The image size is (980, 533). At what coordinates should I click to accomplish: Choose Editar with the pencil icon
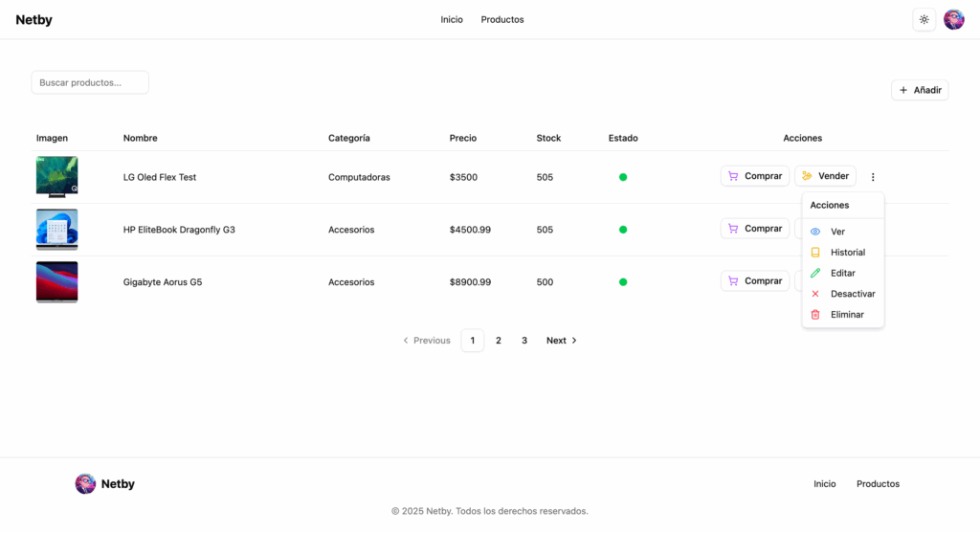coord(842,274)
